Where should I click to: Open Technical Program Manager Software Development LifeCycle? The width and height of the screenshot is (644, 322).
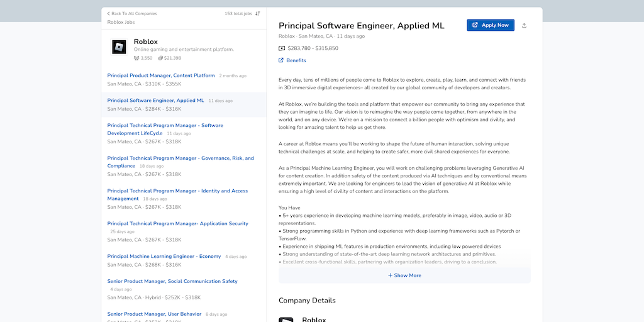point(165,126)
